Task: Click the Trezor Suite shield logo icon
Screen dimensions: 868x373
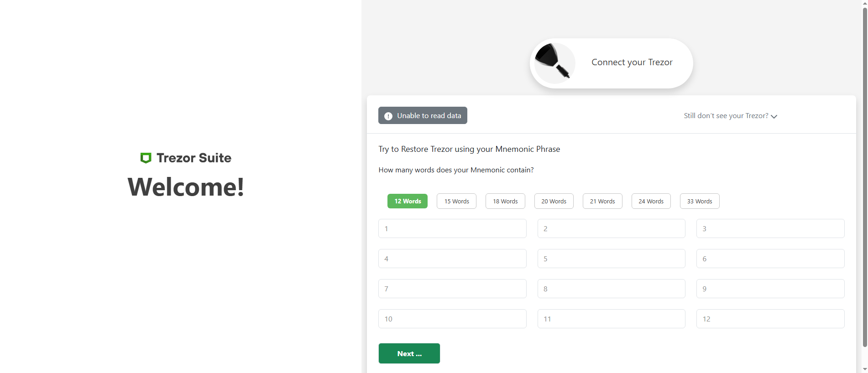Action: pos(146,158)
